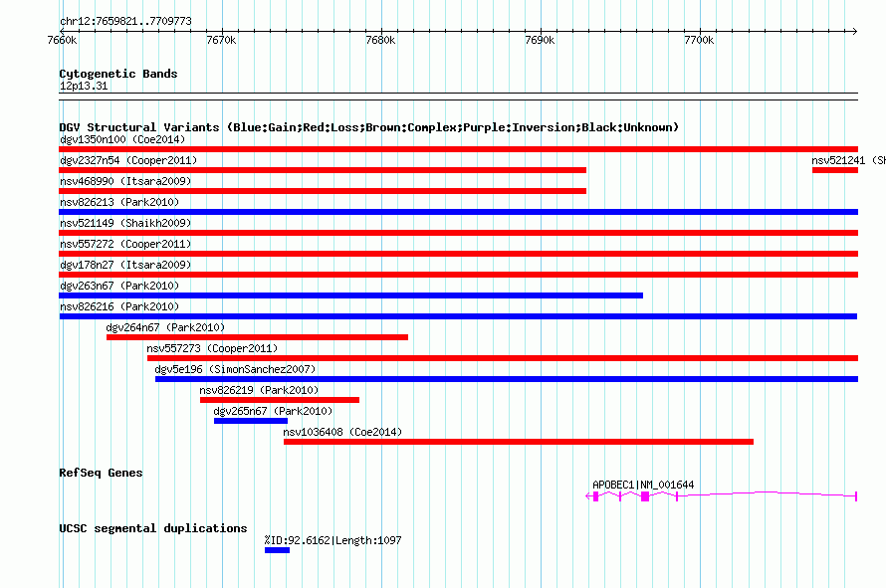Select the 12p13.31 band label
This screenshot has height=588, width=886.
pos(84,86)
